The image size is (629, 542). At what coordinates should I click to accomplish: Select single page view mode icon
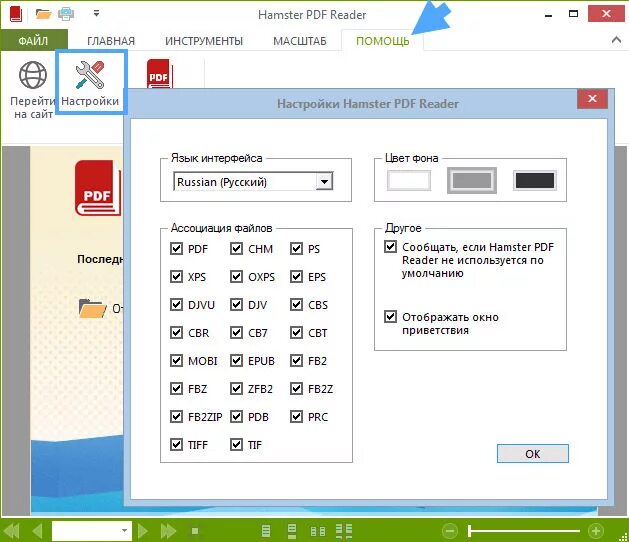click(266, 531)
